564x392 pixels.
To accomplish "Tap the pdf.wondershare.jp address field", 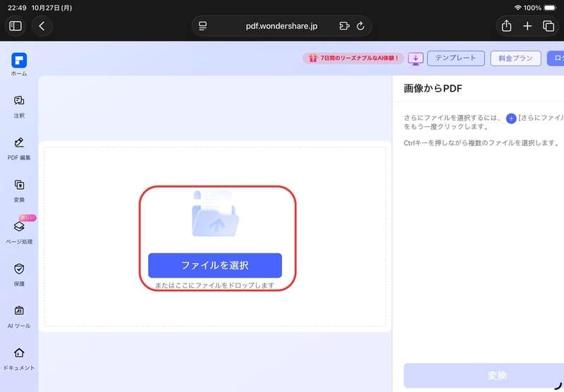I will pos(281,26).
